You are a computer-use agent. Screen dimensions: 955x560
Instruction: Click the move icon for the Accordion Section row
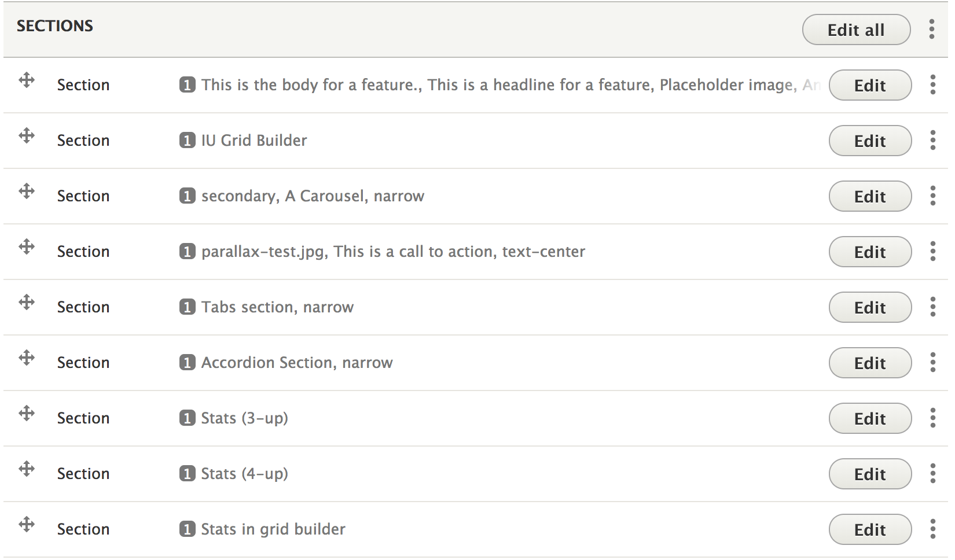pos(27,358)
